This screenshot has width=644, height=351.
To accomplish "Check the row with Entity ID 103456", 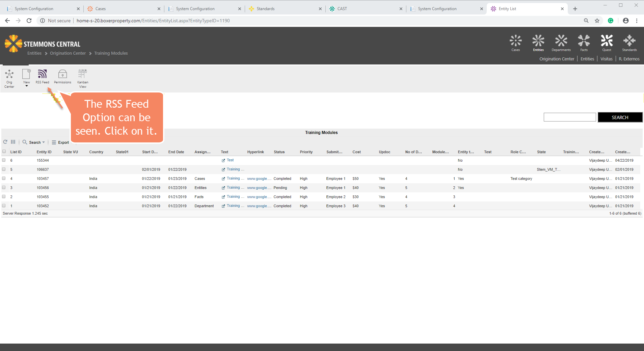I will (4, 187).
